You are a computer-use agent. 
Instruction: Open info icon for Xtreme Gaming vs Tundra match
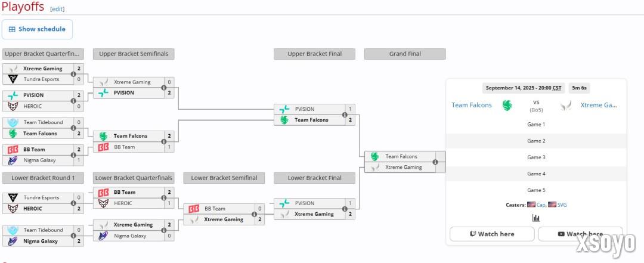tap(73, 74)
